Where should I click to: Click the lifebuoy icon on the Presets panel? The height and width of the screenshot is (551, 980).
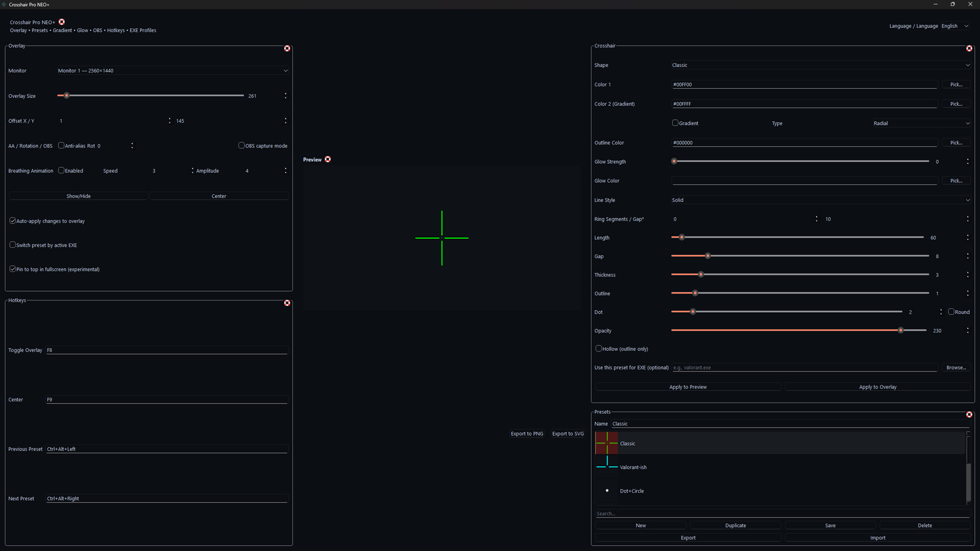pyautogui.click(x=969, y=414)
